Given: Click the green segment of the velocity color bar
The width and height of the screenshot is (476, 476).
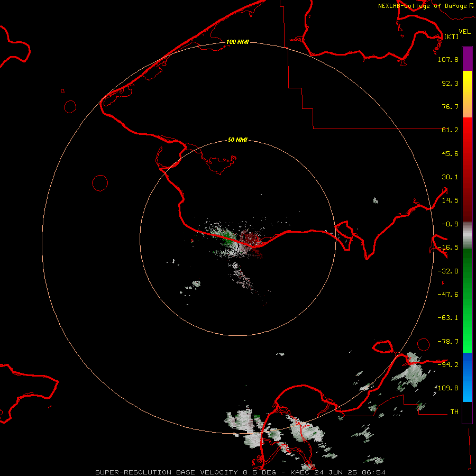Looking at the screenshot, I should [467, 300].
